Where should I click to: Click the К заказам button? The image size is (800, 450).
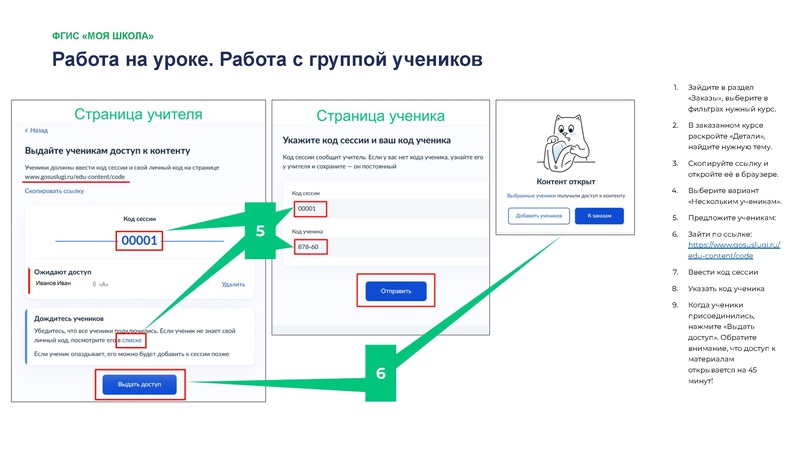click(x=599, y=216)
